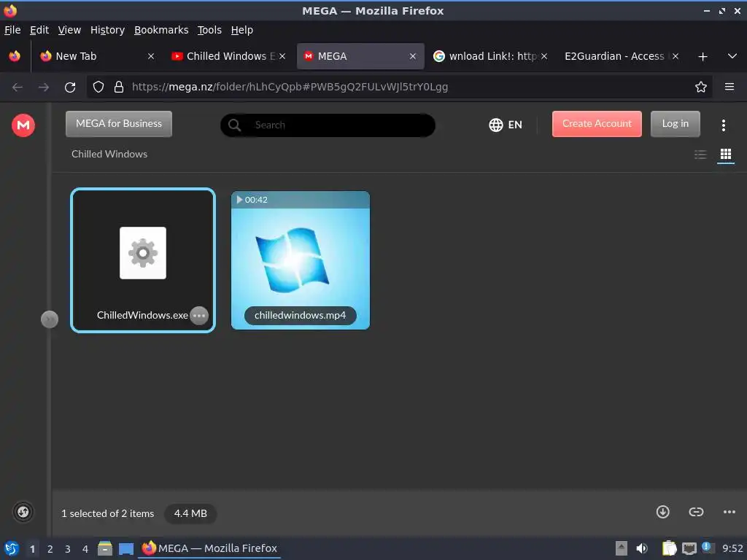Open the language globe selector

[506, 125]
